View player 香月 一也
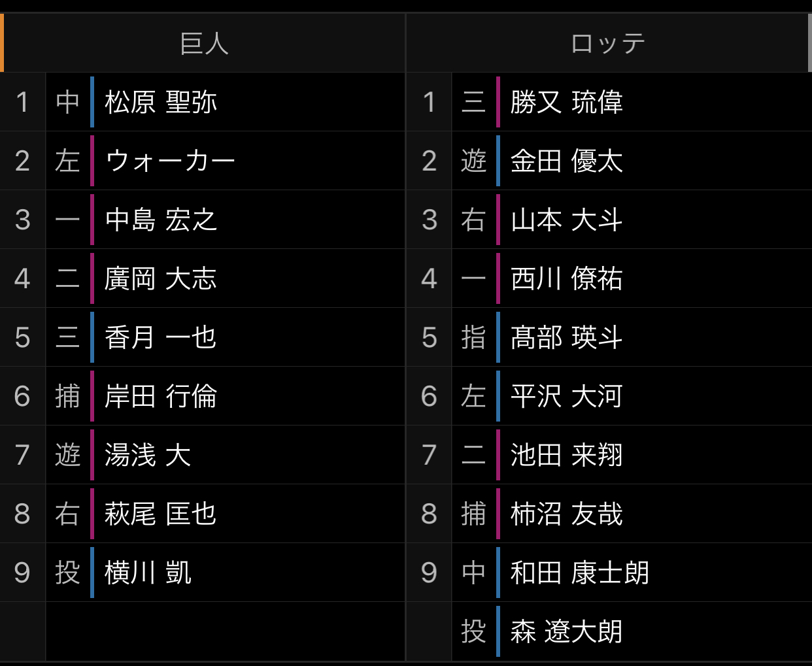The image size is (812, 666). [x=161, y=337]
